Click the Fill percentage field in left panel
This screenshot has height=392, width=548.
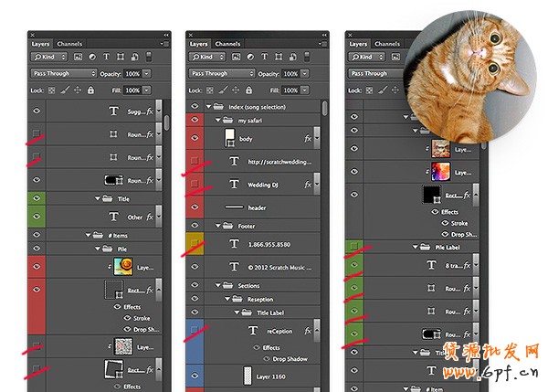[132, 90]
